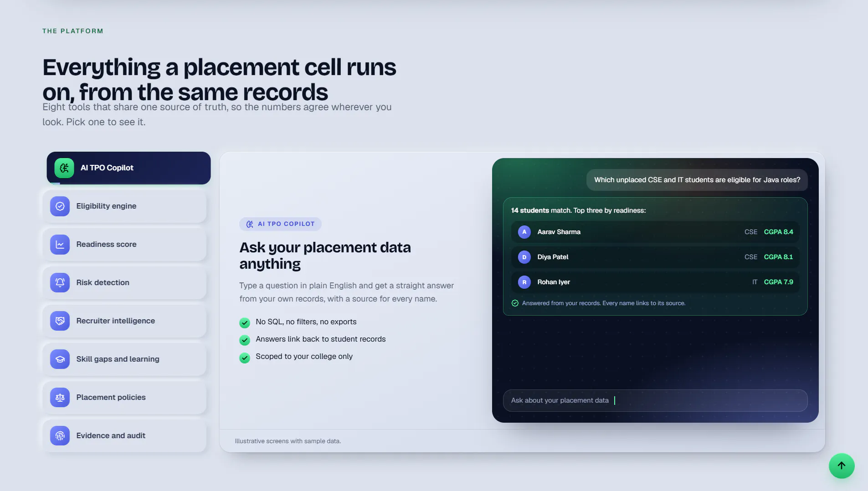Click the Readiness score chart icon
This screenshot has width=868, height=491.
[60, 245]
